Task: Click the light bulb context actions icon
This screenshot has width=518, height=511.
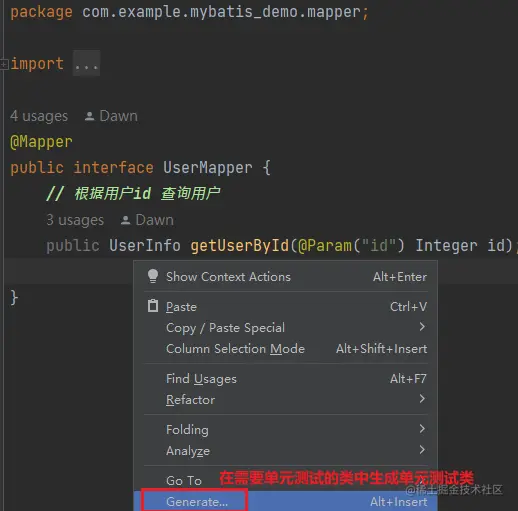Action: click(x=153, y=276)
